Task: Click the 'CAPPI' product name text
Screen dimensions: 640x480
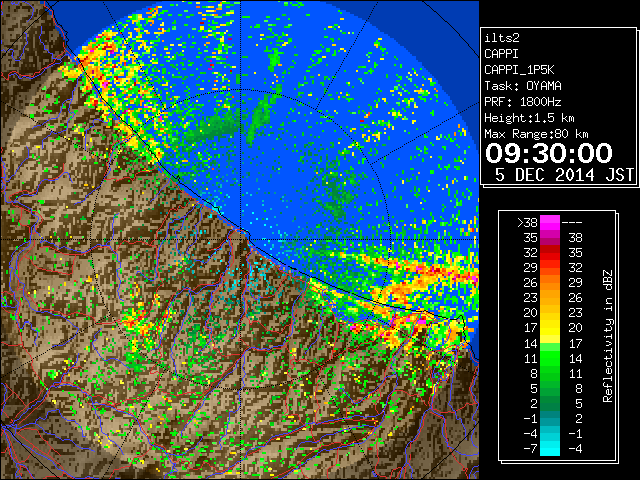Action: point(501,54)
